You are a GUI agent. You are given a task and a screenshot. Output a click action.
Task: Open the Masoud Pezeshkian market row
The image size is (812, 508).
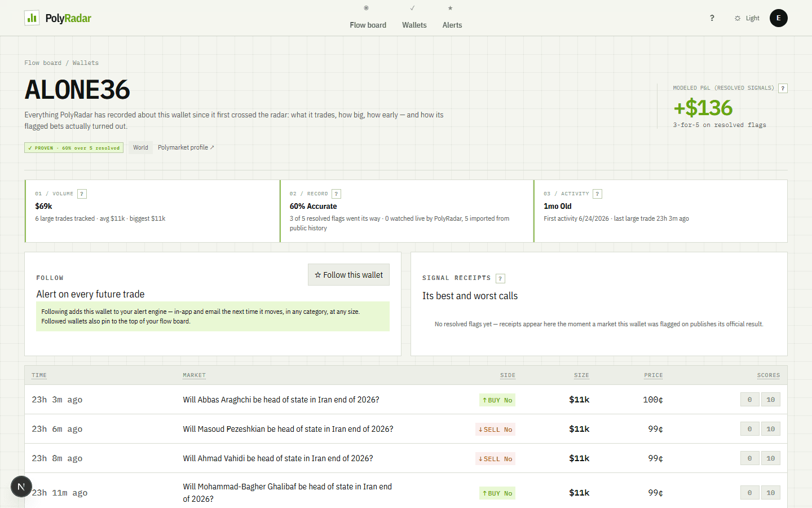click(x=406, y=429)
